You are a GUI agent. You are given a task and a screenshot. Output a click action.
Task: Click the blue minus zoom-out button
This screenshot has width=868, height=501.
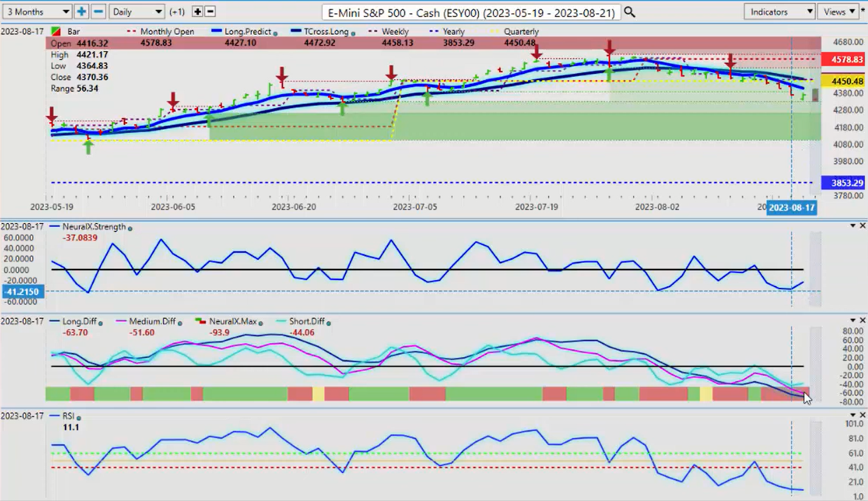(x=98, y=12)
